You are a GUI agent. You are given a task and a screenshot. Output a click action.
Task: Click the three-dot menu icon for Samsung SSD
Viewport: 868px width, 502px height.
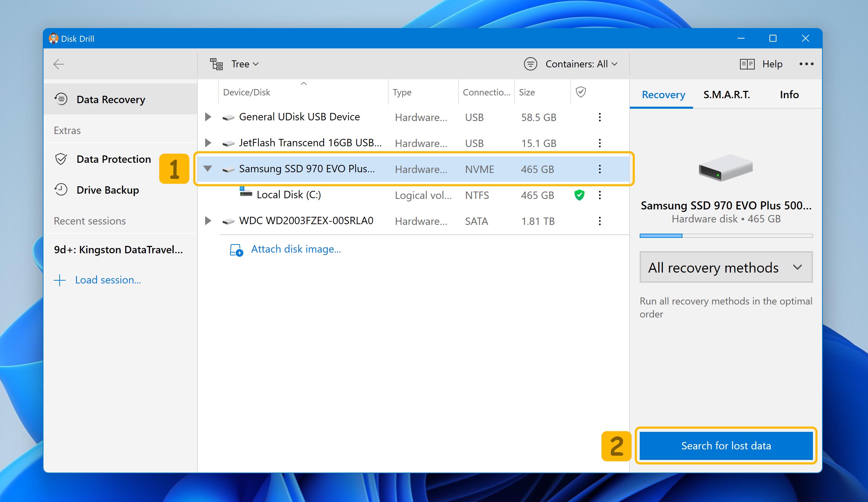[x=599, y=169]
